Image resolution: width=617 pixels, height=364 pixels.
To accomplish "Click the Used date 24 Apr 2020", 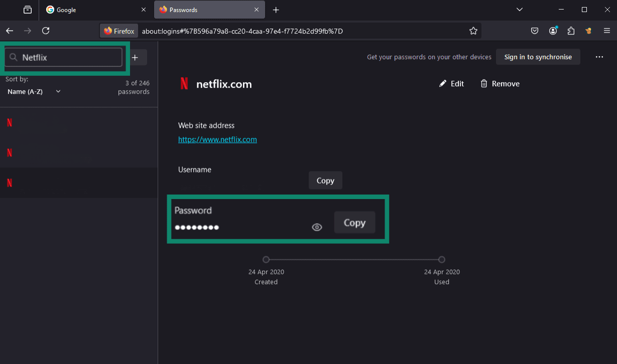I will click(442, 272).
